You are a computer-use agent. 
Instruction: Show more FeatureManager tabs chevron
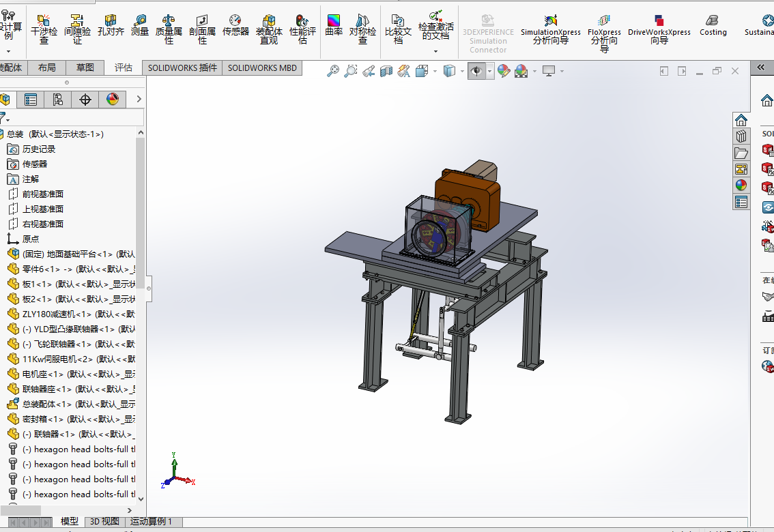139,99
